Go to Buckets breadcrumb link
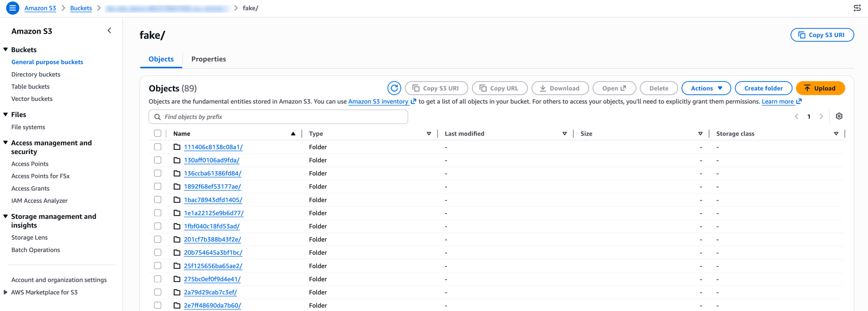Screen dimensions: 868x311 [81, 8]
